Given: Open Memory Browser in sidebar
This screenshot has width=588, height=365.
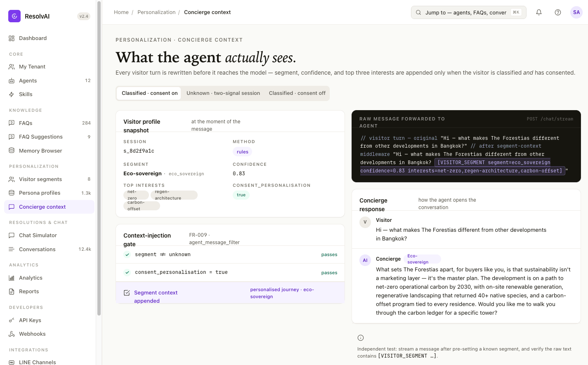Looking at the screenshot, I should 50,151.
